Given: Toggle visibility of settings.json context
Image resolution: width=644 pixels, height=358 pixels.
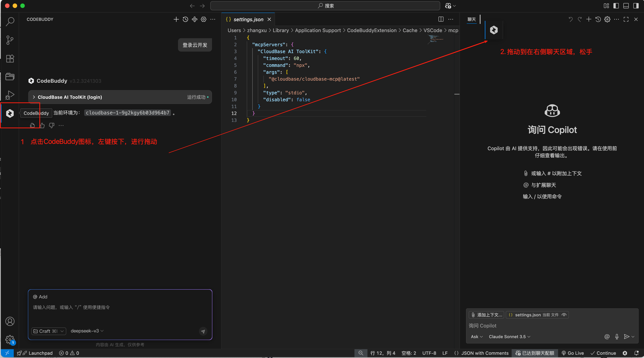Looking at the screenshot, I should pos(564,315).
